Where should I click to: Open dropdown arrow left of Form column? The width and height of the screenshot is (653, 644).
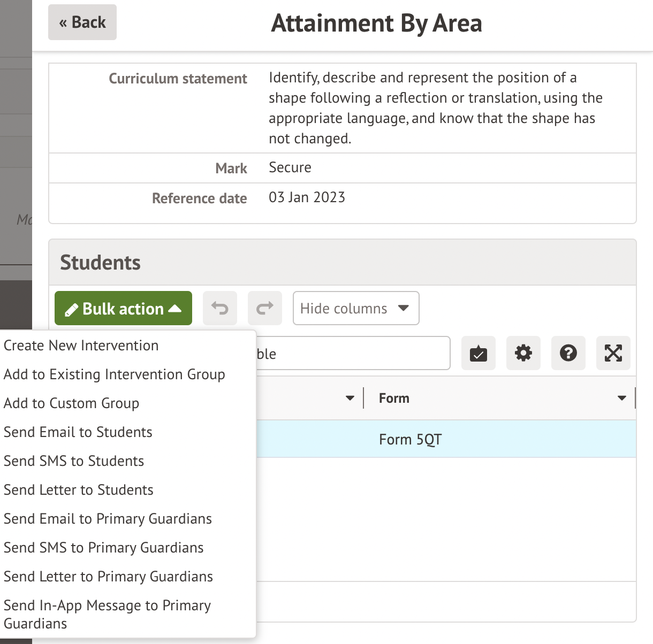pyautogui.click(x=350, y=398)
